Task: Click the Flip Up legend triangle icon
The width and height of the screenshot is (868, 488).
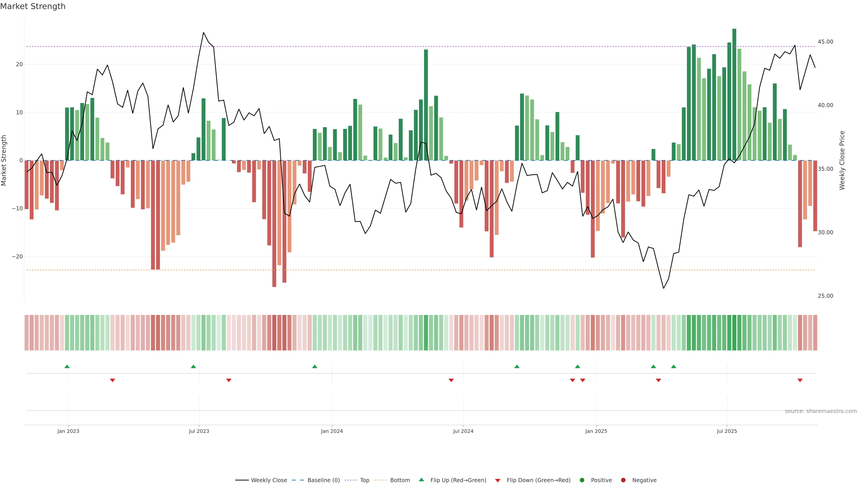Action: click(x=421, y=480)
